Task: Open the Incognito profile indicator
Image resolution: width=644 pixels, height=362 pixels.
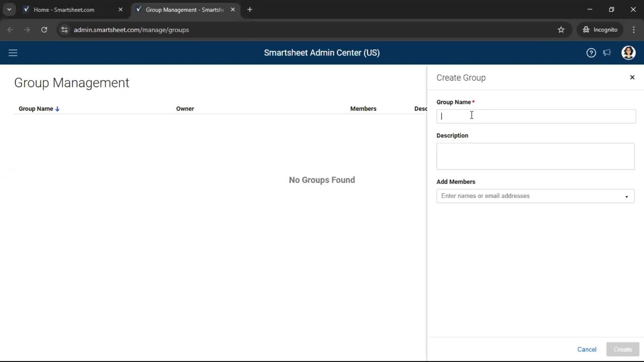Action: 600,29
